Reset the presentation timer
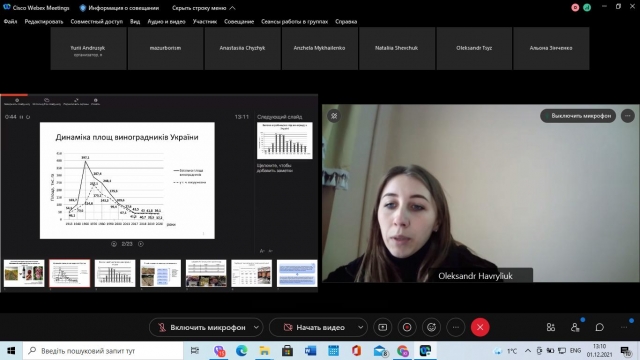The image size is (640, 360). 28,117
